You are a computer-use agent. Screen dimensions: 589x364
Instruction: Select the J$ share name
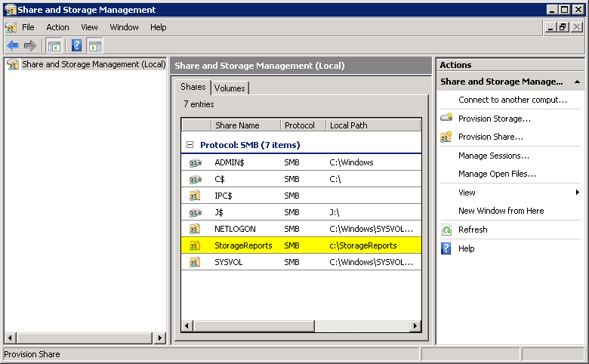[219, 213]
